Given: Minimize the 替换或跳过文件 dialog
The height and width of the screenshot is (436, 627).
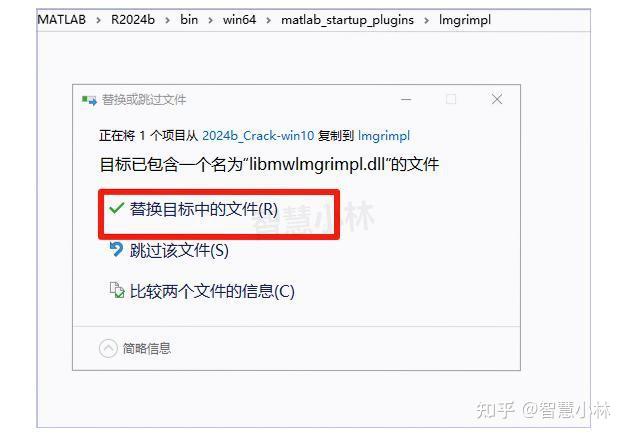Looking at the screenshot, I should coord(406,99).
